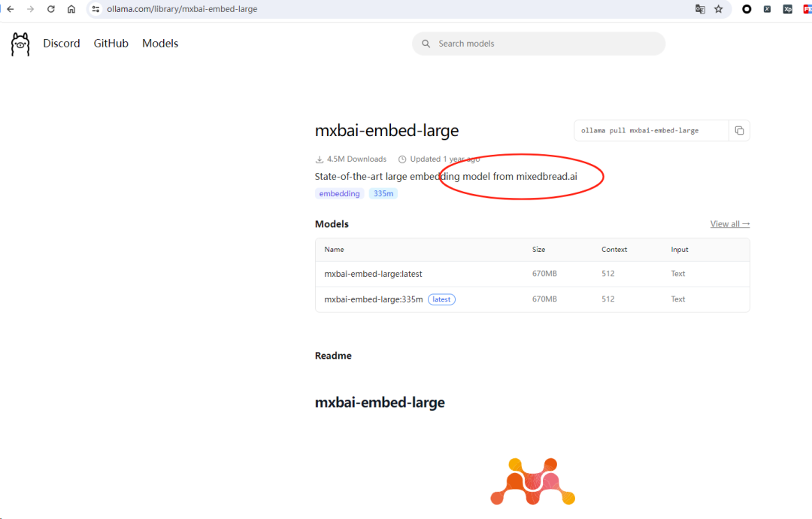
Task: Click the 335m tag
Action: coord(383,193)
